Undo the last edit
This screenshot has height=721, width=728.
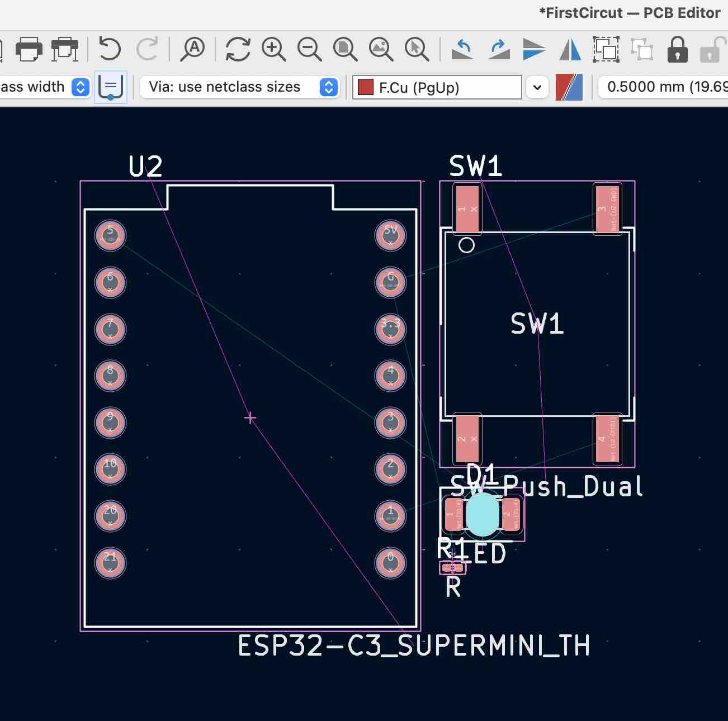(110, 49)
